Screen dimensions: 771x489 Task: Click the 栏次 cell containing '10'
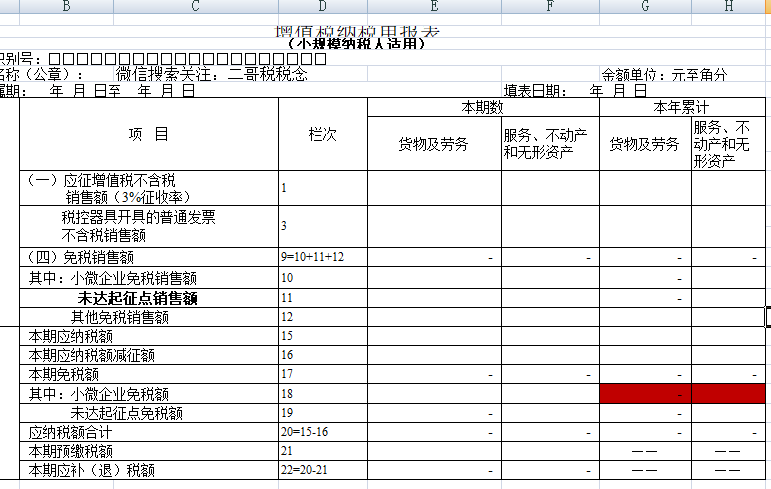[323, 278]
